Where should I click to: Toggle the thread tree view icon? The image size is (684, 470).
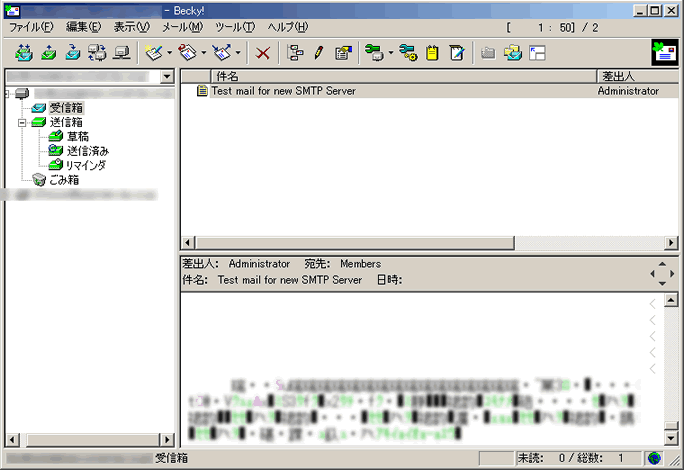pos(296,53)
